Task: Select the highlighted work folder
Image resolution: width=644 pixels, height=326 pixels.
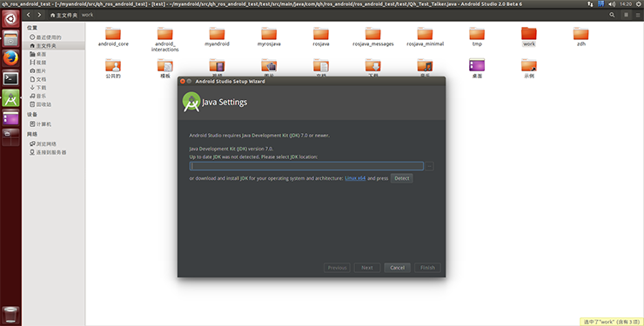Action: (x=529, y=37)
